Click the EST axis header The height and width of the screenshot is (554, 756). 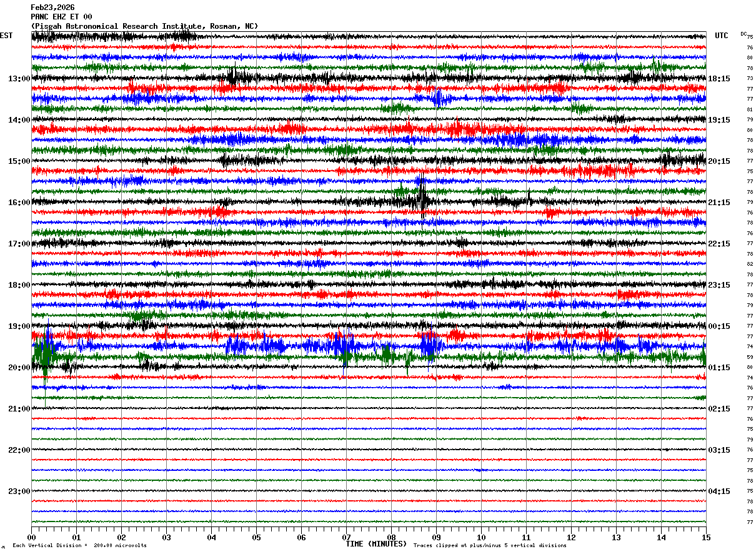pos(6,36)
